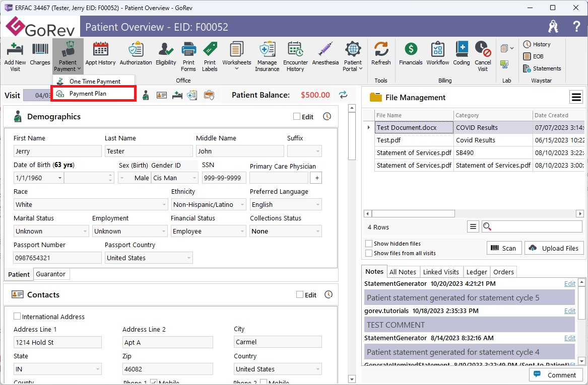The height and width of the screenshot is (385, 588).
Task: Toggle International Address checkbox
Action: tap(17, 317)
